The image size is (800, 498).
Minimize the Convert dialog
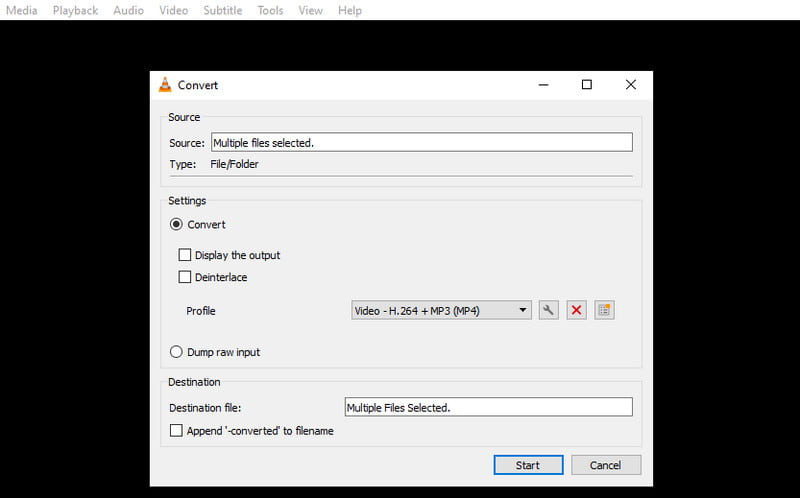click(543, 85)
